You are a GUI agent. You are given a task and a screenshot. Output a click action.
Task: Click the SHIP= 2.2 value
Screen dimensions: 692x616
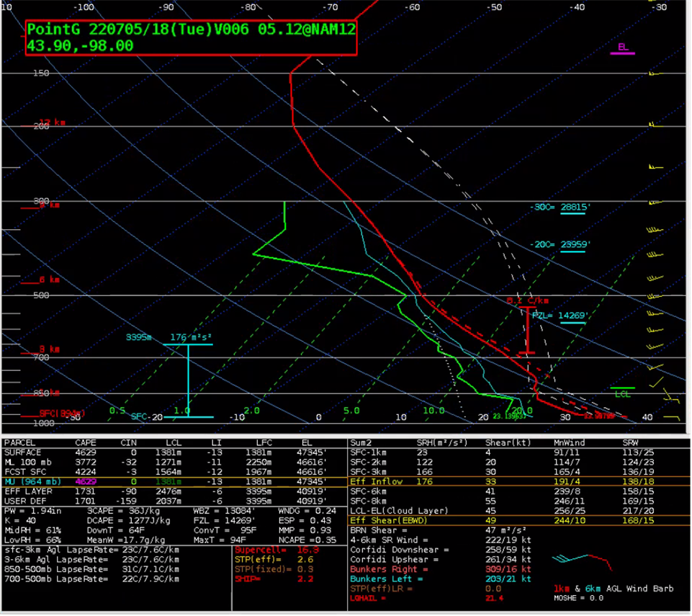coord(274,579)
